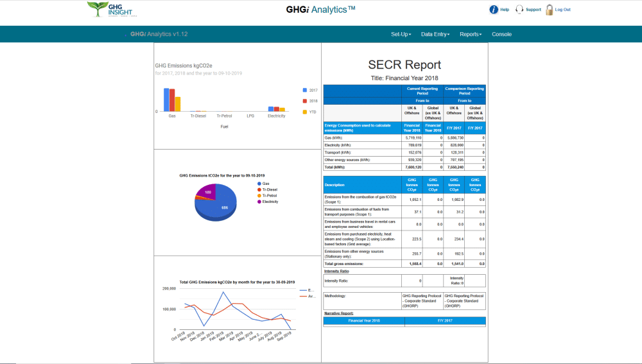Click the blue 2017 legend swatch
642x364 pixels.
pos(304,90)
